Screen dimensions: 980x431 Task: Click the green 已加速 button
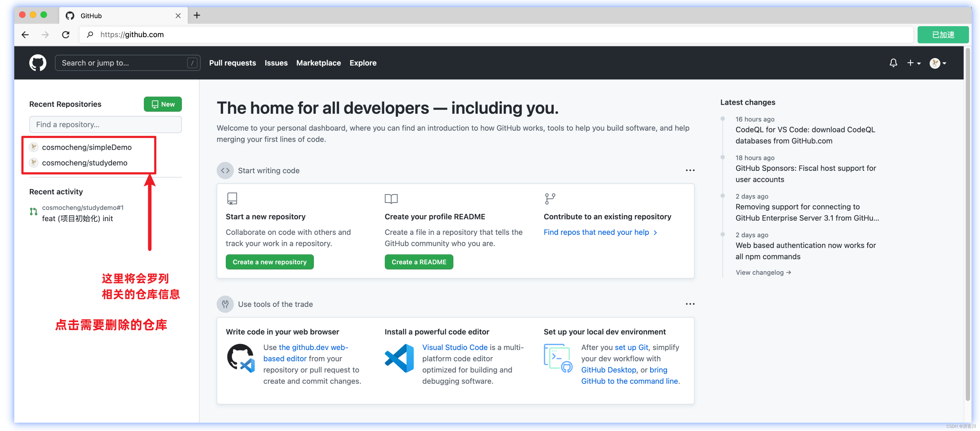(x=943, y=35)
